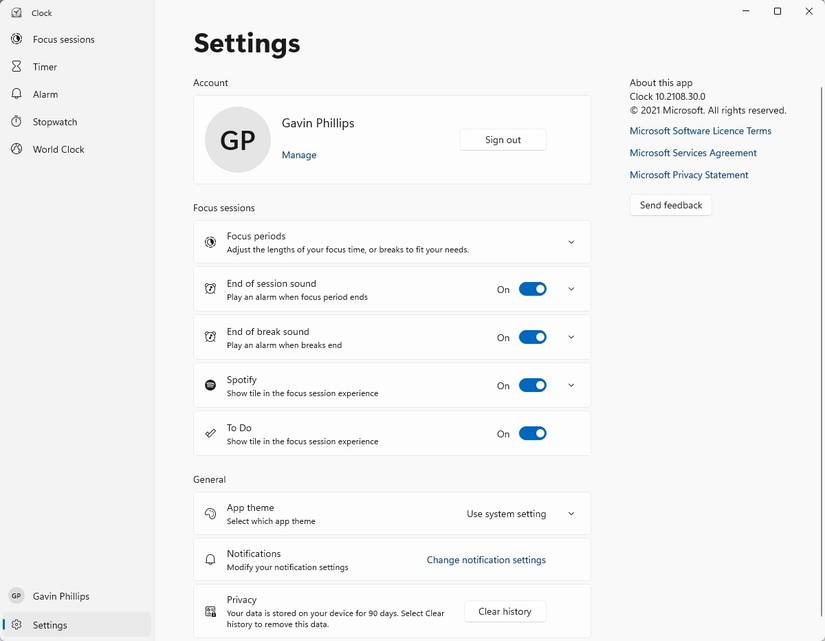Open Gavin Phillips account in sidebar
The height and width of the screenshot is (641, 825).
click(x=60, y=596)
